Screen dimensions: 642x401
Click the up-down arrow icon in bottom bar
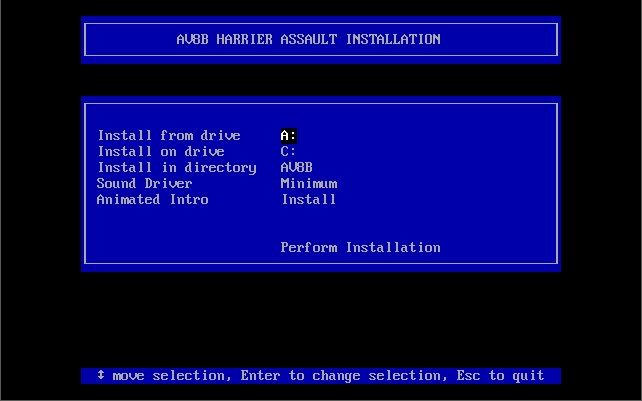101,376
